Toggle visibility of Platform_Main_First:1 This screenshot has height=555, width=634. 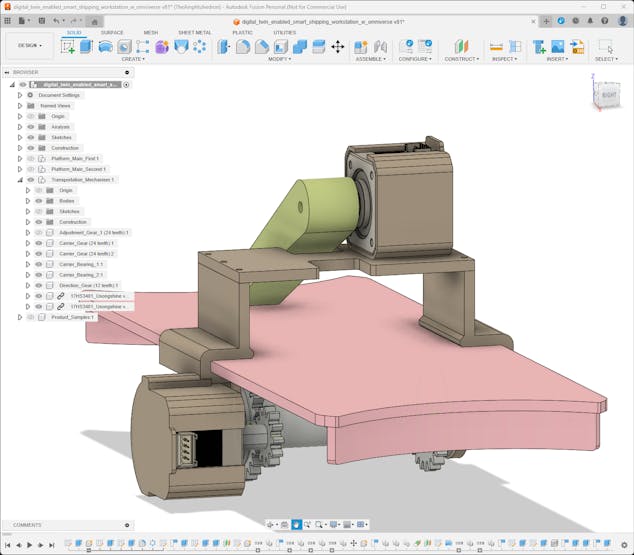[x=31, y=159]
